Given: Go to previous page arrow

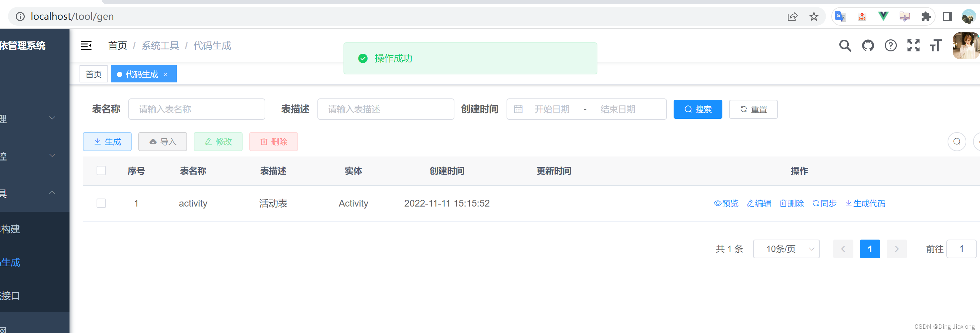Looking at the screenshot, I should pyautogui.click(x=843, y=249).
